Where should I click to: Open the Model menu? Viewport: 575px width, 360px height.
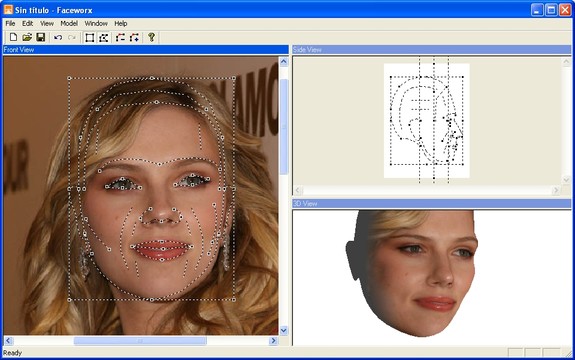tap(69, 23)
